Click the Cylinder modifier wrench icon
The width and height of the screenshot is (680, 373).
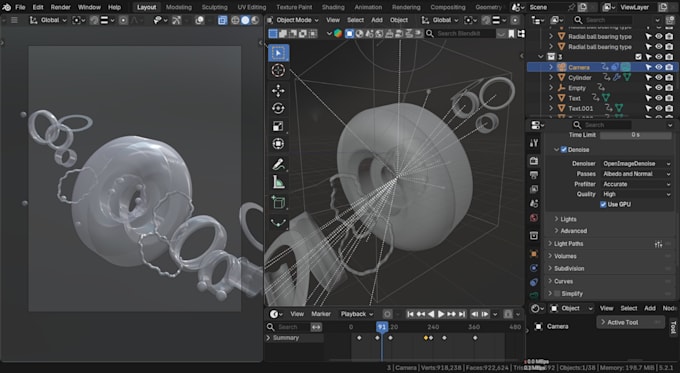click(617, 77)
